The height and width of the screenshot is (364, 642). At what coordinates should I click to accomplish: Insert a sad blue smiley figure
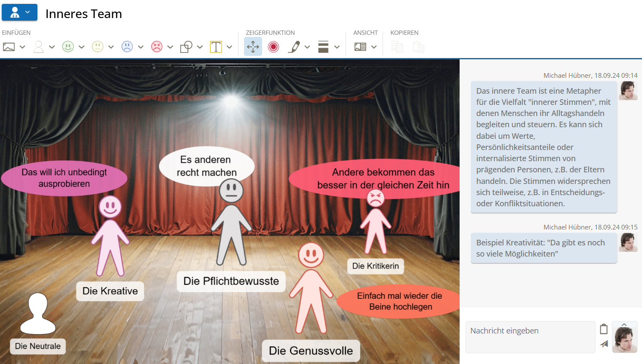tap(127, 47)
